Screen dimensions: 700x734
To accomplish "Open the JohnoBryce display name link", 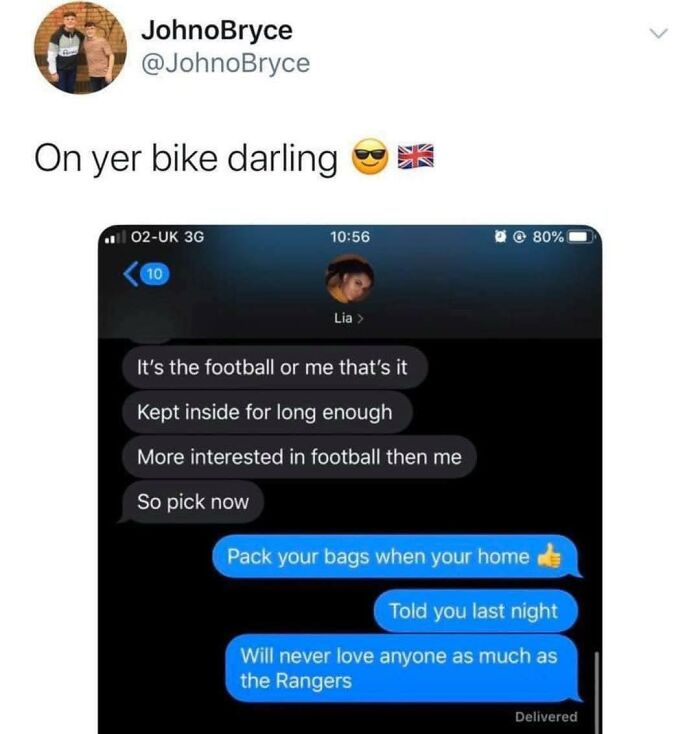I will coord(217,30).
